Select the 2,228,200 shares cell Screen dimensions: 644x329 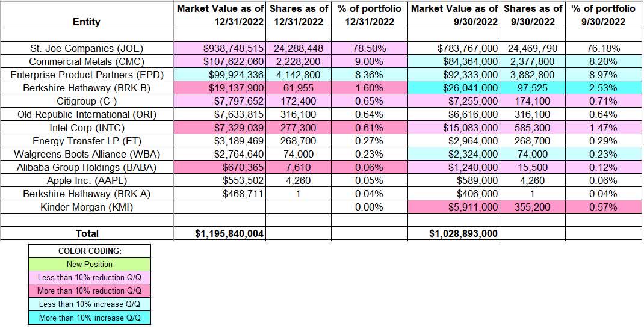tap(298, 61)
